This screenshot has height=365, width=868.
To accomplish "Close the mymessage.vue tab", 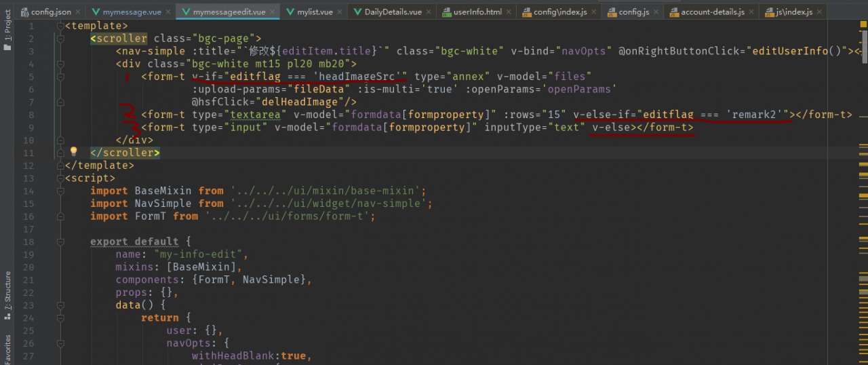I will pyautogui.click(x=167, y=12).
